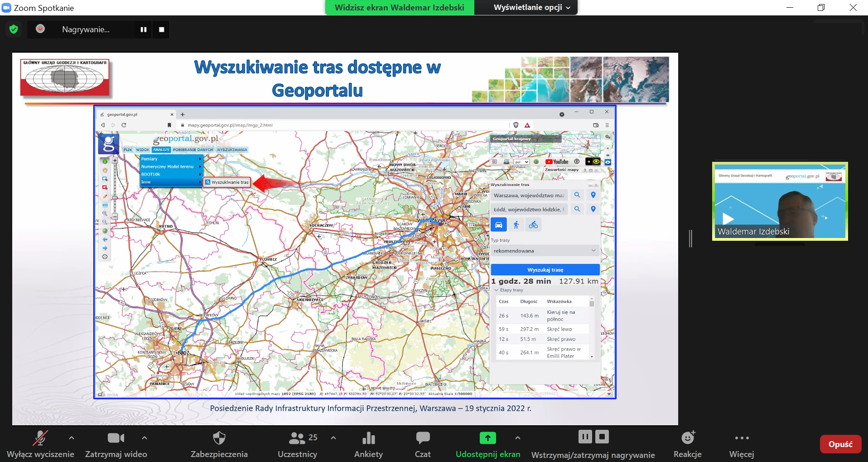Open share options arrow beside Udostępnij ekran
Viewport: 868px width, 462px height.
[518, 438]
